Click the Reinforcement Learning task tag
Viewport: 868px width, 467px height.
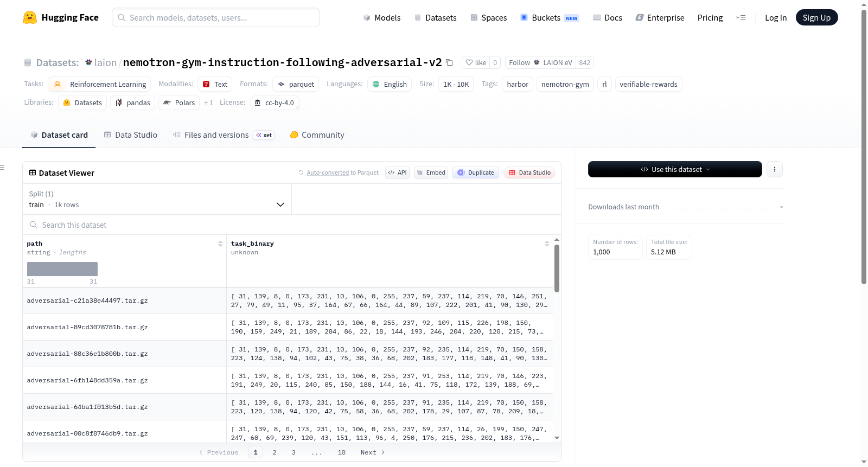100,84
